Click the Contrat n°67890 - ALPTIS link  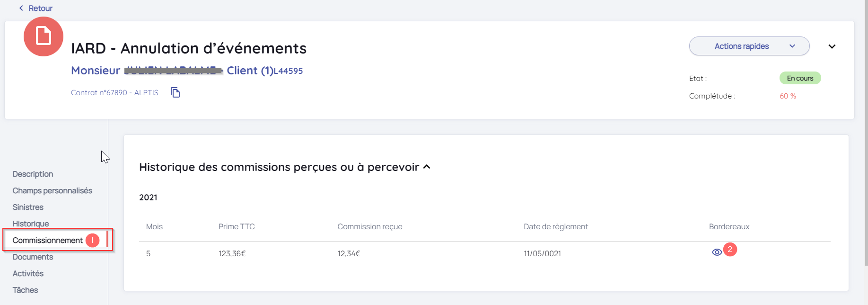tap(114, 92)
